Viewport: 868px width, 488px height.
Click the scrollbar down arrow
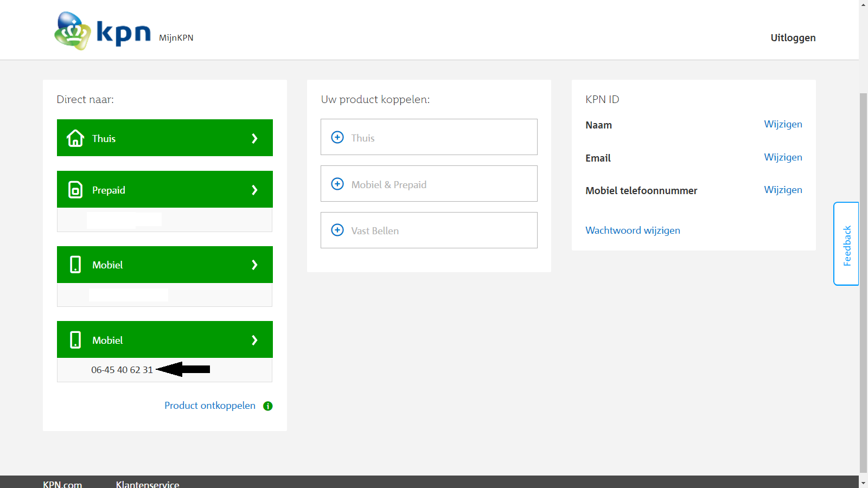pos(863,483)
